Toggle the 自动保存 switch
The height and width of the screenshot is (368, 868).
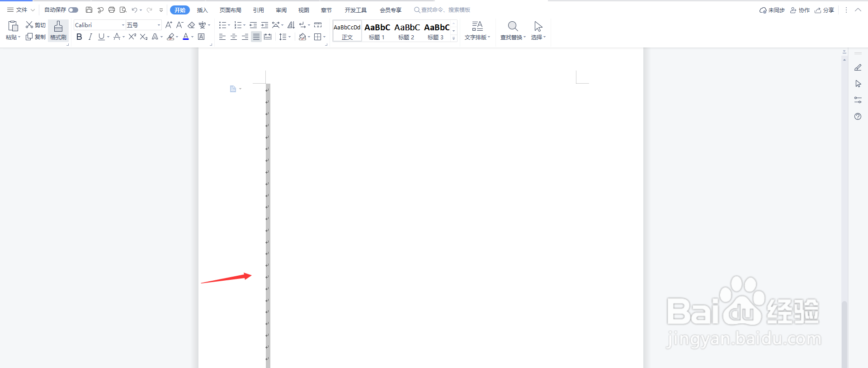click(x=73, y=10)
